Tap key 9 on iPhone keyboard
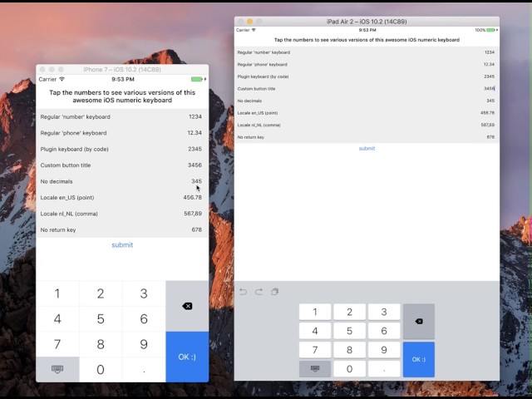 tap(144, 344)
